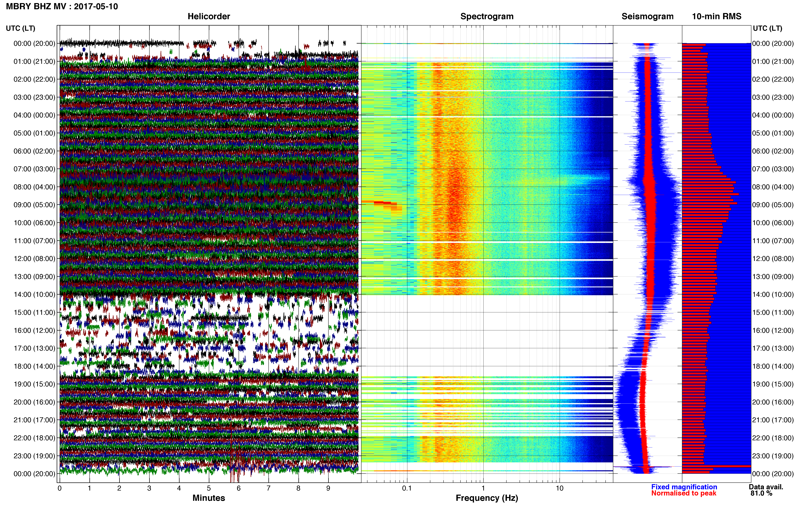Click RMS-side '11:00 (07:00)' time label

point(773,241)
